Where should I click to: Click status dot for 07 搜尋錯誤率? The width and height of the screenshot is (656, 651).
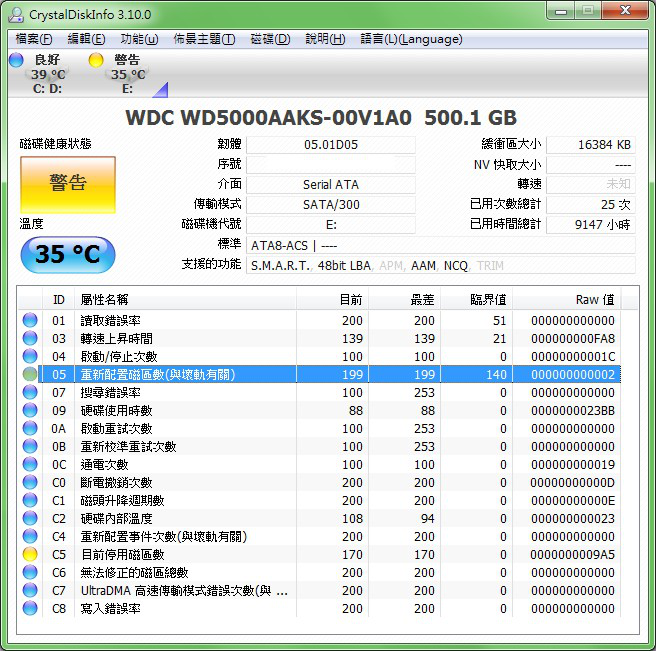coord(30,392)
